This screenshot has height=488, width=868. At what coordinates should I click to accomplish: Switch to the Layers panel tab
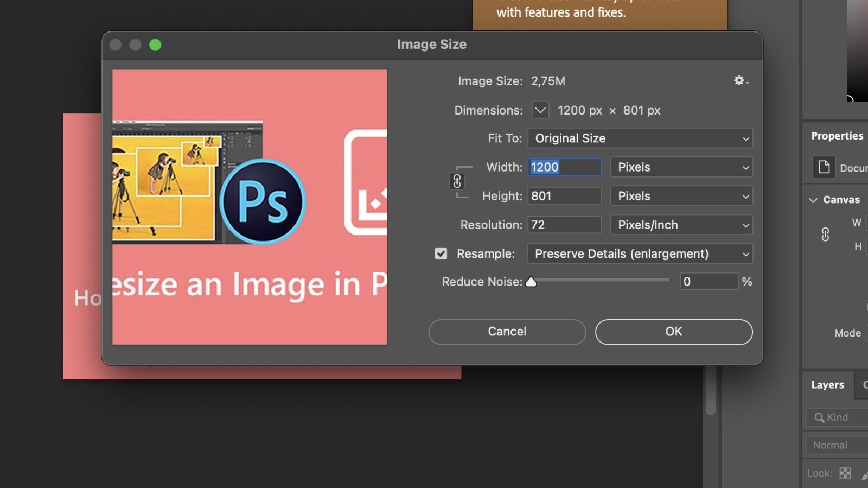(827, 385)
